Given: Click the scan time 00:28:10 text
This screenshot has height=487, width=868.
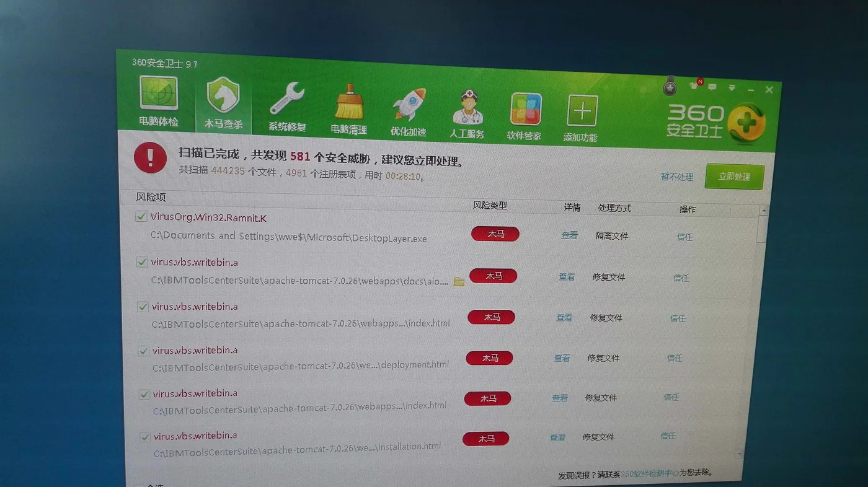Looking at the screenshot, I should tap(404, 177).
